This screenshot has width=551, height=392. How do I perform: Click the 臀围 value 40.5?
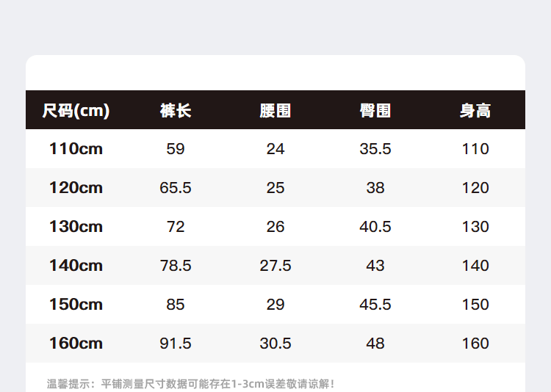tap(375, 227)
